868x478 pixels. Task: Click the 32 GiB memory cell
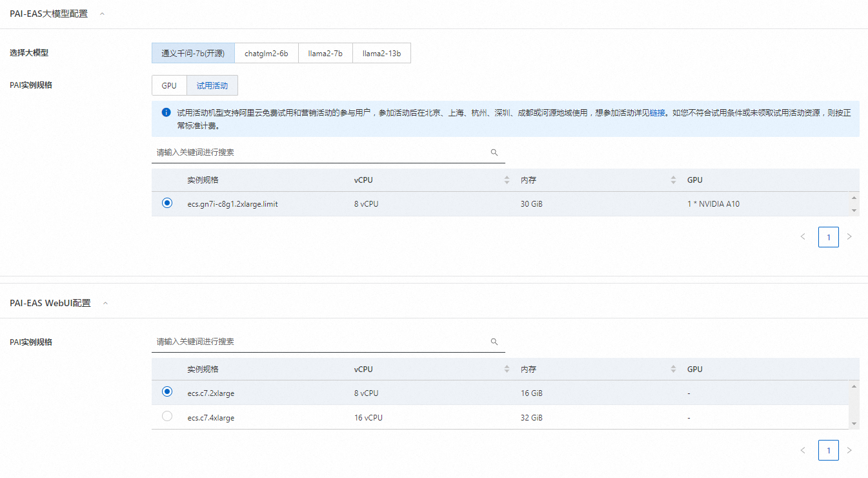click(532, 418)
